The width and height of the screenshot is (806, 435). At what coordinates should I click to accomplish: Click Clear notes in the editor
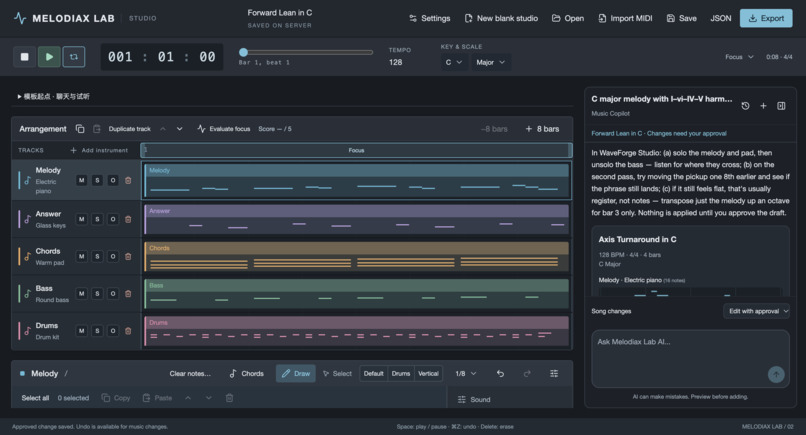click(190, 374)
